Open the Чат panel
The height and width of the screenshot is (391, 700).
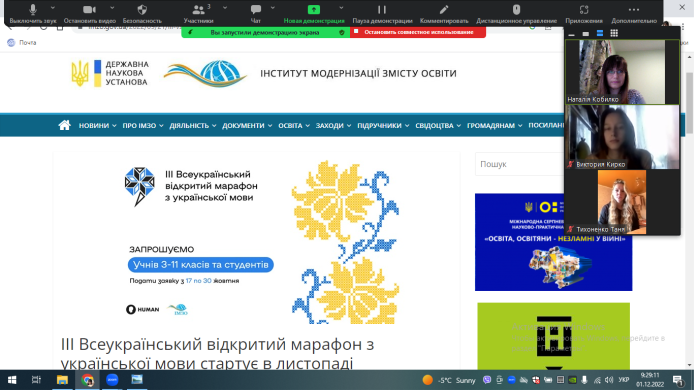click(255, 13)
